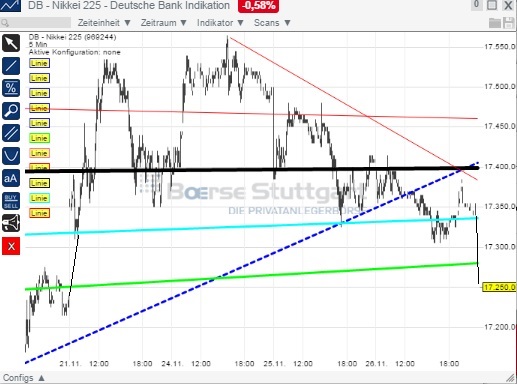The height and width of the screenshot is (384, 517).
Task: Select the parallel channel lines tool
Action: [11, 133]
